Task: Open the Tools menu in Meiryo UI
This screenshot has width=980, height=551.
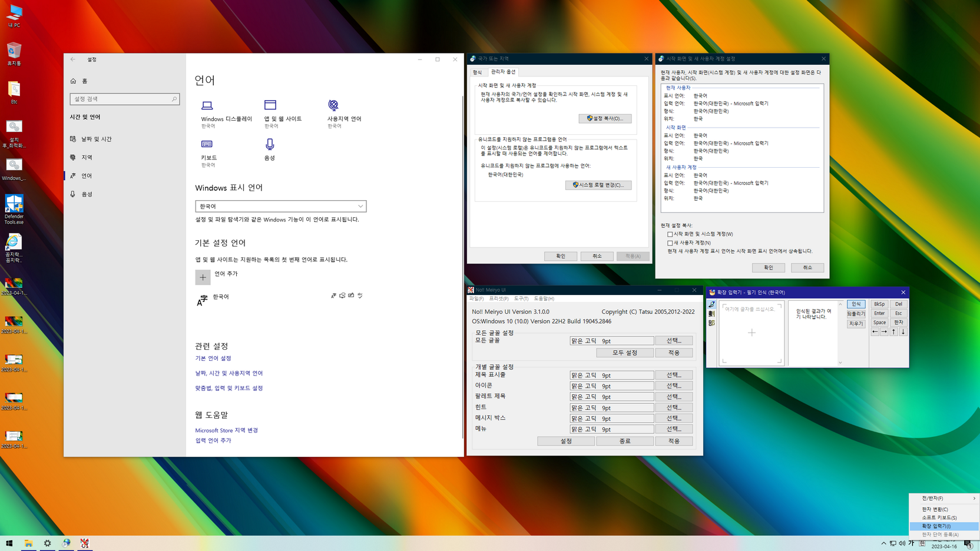Action: (521, 298)
